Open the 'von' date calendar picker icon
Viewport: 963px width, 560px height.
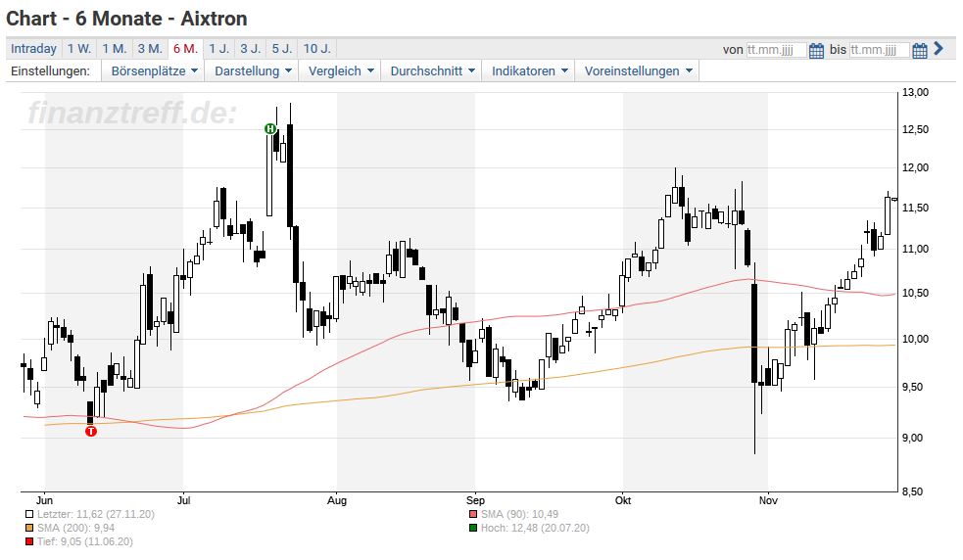(x=816, y=50)
